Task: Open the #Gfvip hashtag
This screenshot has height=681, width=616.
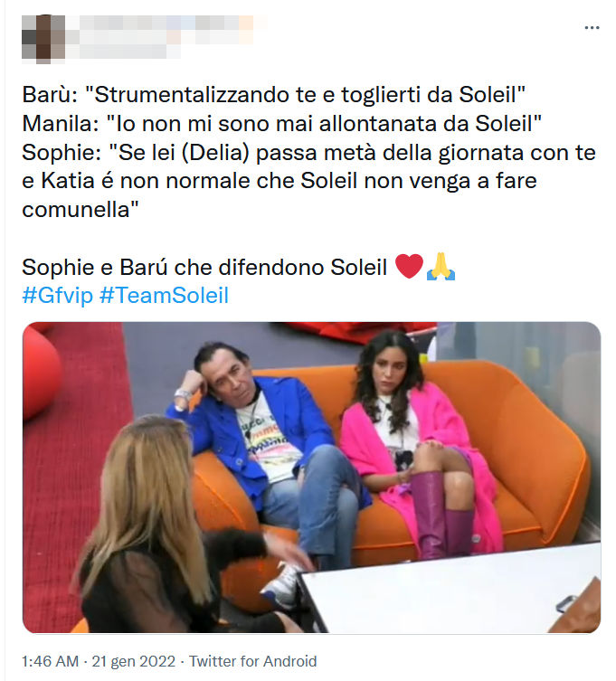Action: pos(57,296)
